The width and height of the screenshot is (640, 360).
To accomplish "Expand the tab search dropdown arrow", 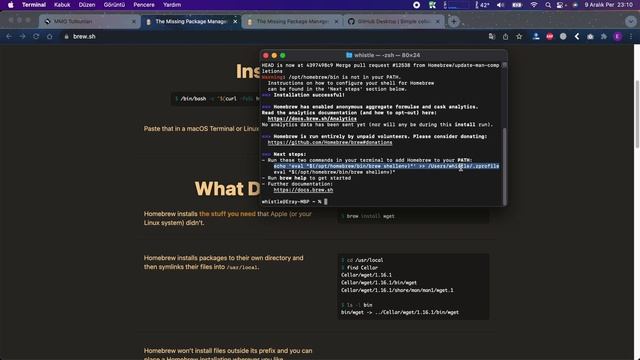I will [631, 21].
